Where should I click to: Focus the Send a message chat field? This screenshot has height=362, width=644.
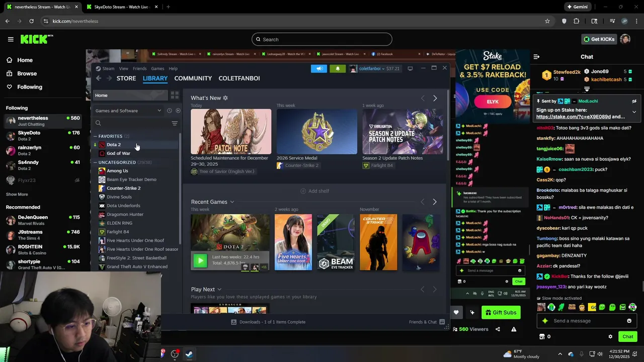click(x=586, y=321)
